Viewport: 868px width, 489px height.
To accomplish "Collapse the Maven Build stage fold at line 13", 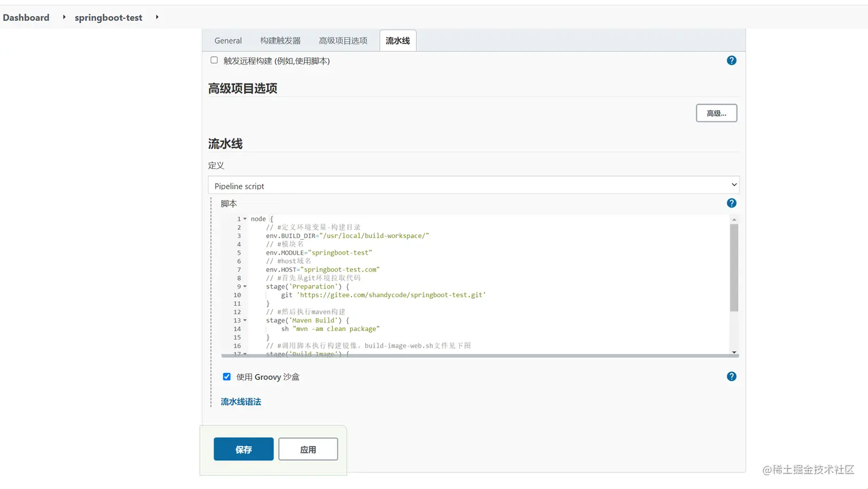I will tap(245, 321).
